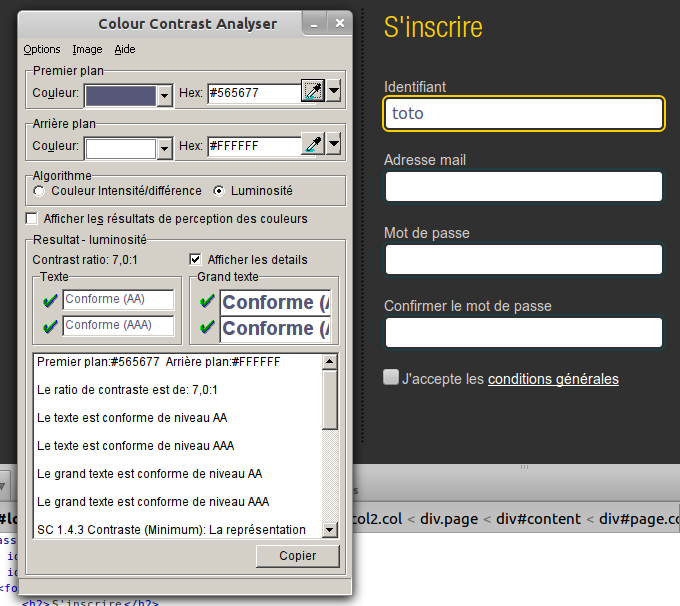The image size is (680, 606).
Task: Open the Image menu
Action: coord(87,49)
